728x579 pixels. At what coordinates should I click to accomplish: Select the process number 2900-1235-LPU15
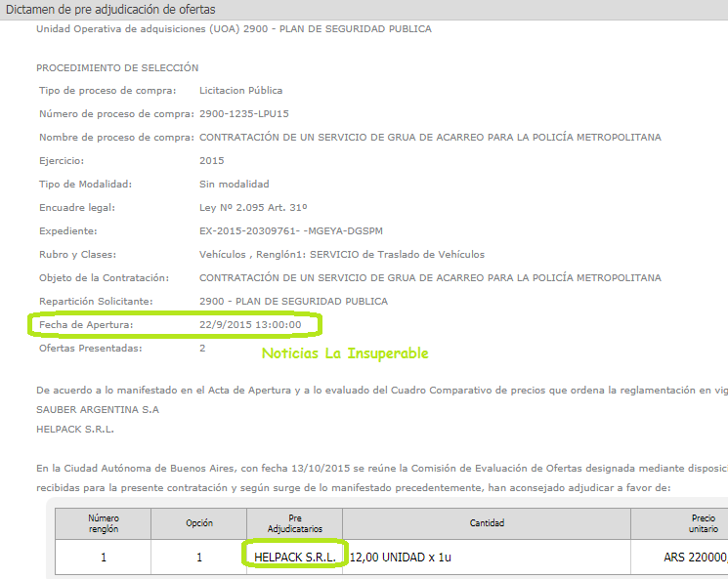[x=243, y=114]
